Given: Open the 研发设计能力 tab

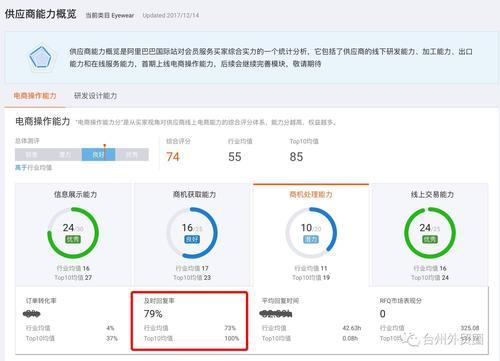Looking at the screenshot, I should 95,96.
